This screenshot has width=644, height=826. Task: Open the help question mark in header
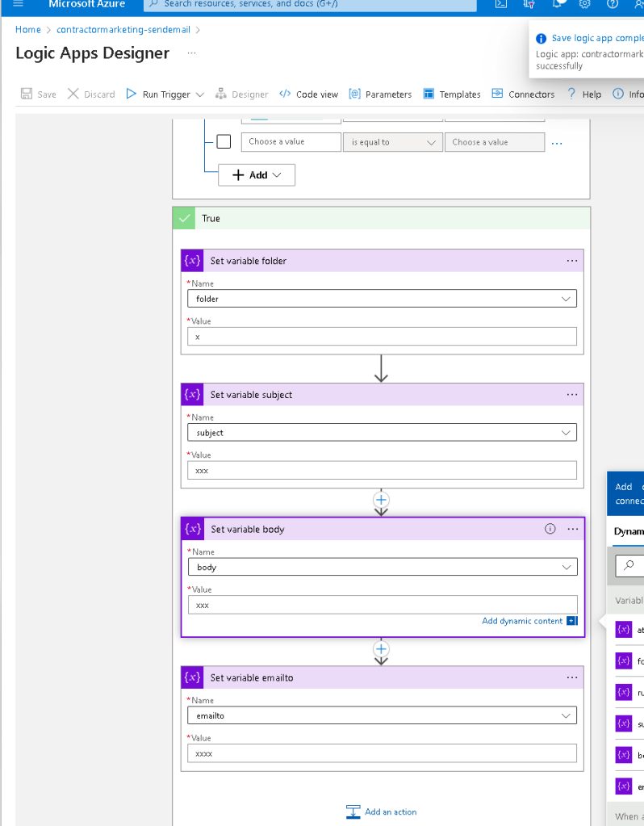coord(613,4)
